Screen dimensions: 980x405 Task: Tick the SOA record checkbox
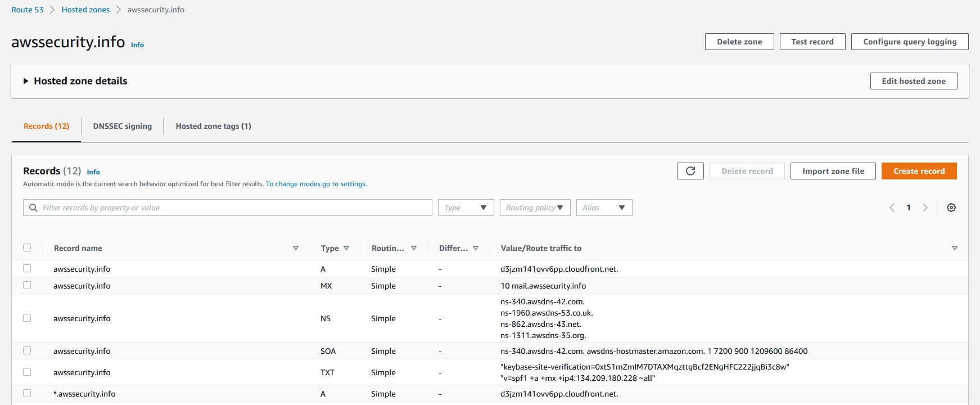coord(27,350)
